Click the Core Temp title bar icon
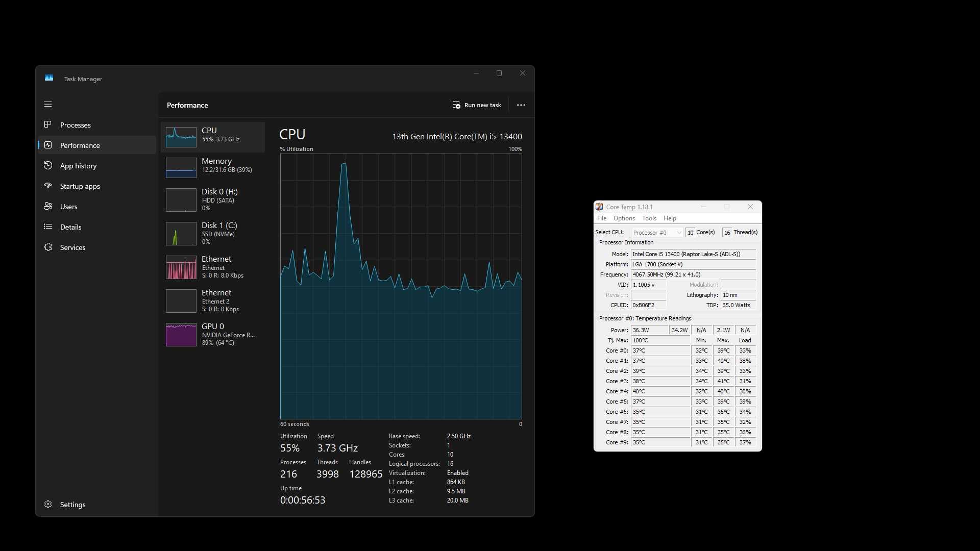Viewport: 980px width, 551px height. (x=599, y=207)
